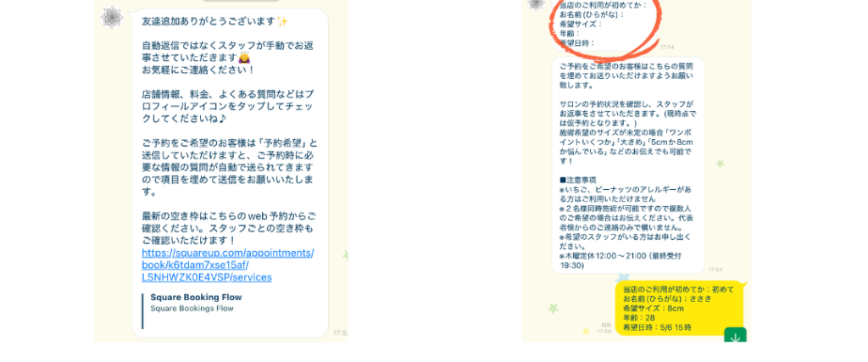This screenshot has width=868, height=362.
Task: Click the sparkle emoji after ありがとうございます
Action: (x=282, y=21)
